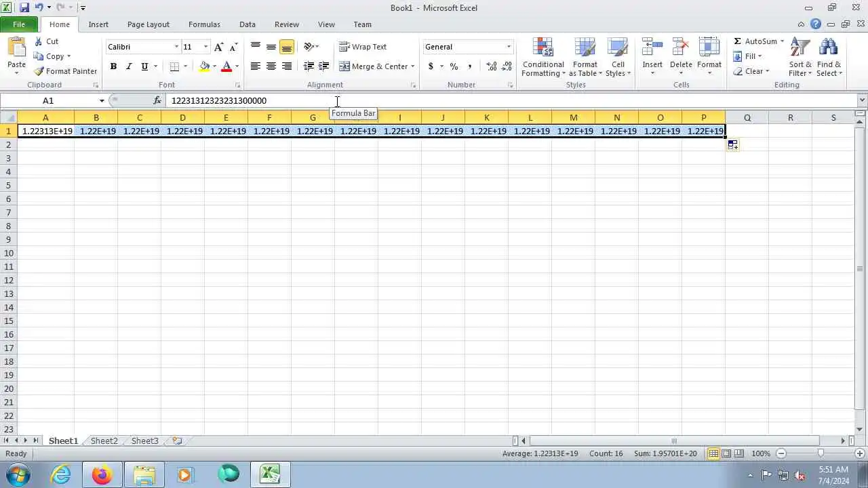This screenshot has height=488, width=868.
Task: Click Increase Decimal icon
Action: click(491, 66)
